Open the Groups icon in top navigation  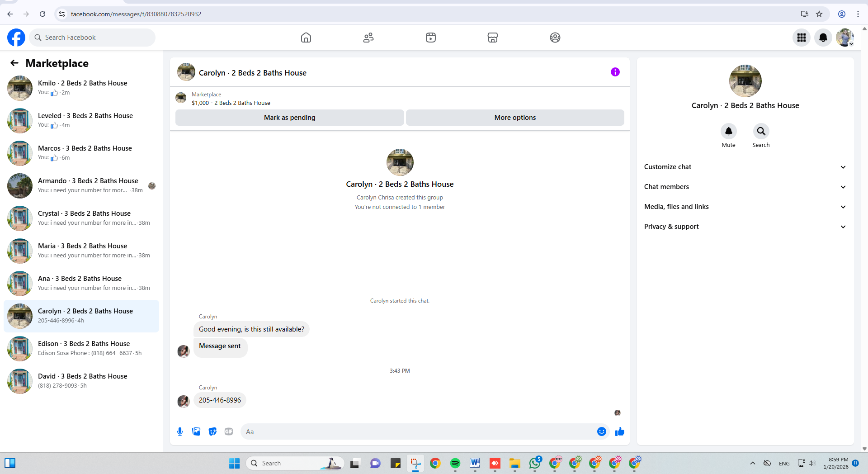(555, 38)
